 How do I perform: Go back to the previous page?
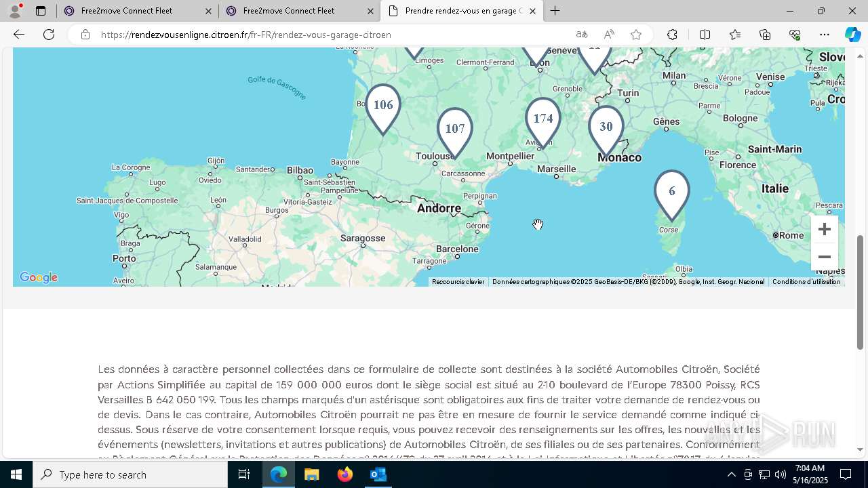tap(19, 35)
